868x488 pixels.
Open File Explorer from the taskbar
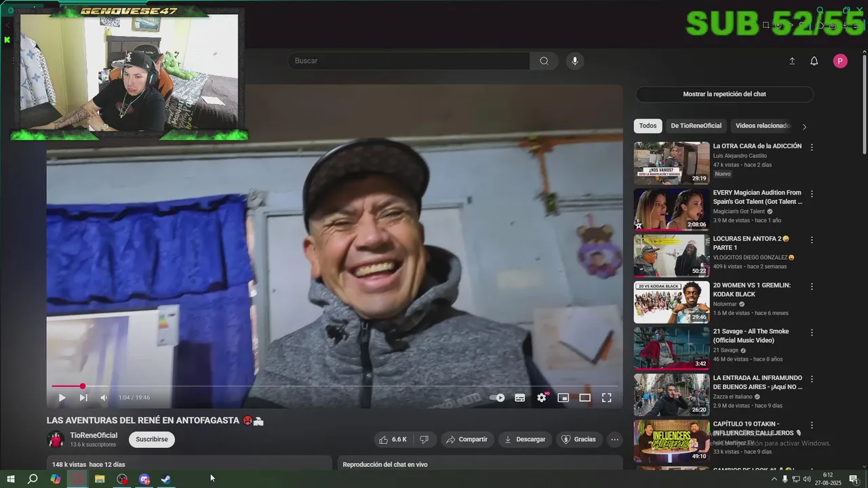tap(100, 479)
